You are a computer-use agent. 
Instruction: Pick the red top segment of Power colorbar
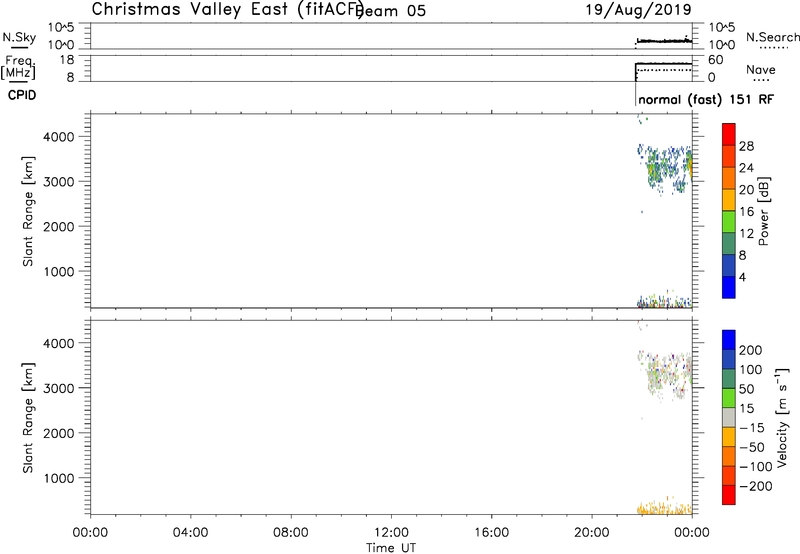(729, 134)
